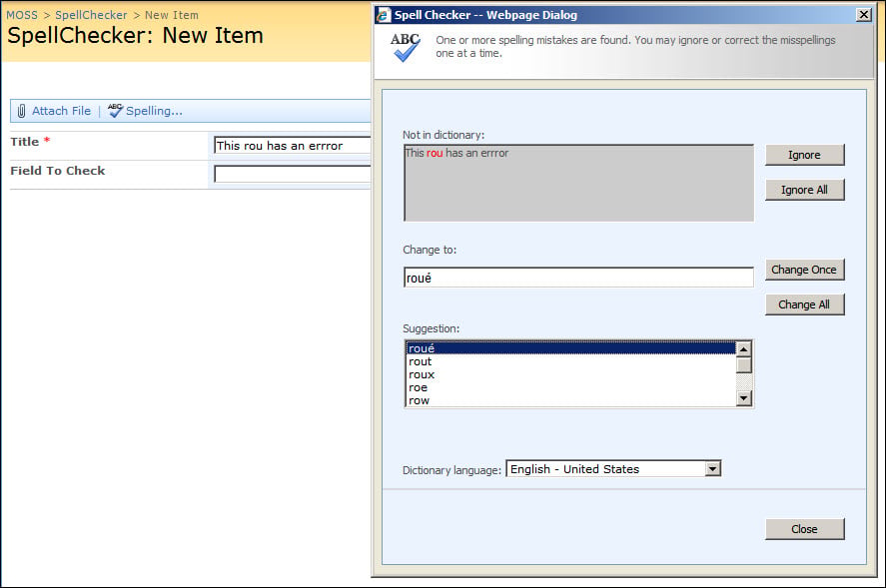
Task: Select suggestion 'roe'
Action: (570, 387)
